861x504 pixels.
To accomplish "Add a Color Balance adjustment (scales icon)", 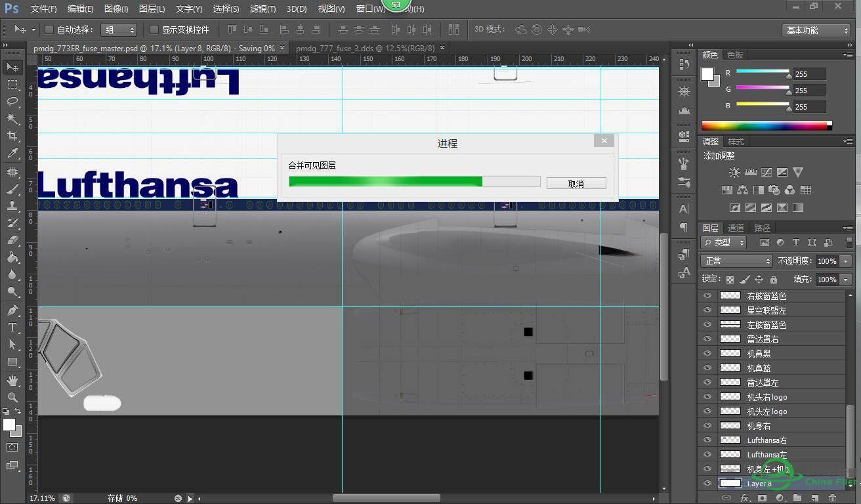I will click(742, 190).
